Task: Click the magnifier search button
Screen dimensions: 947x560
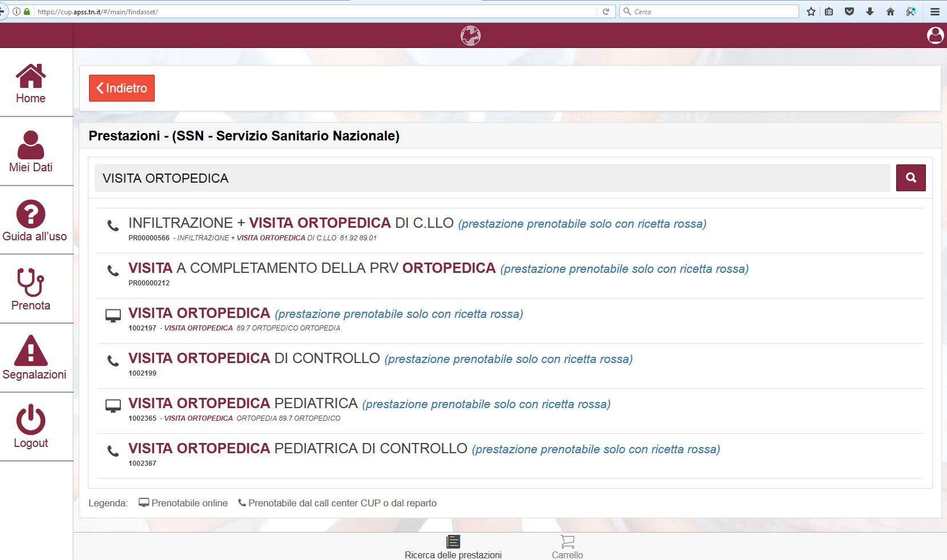Action: pyautogui.click(x=910, y=178)
